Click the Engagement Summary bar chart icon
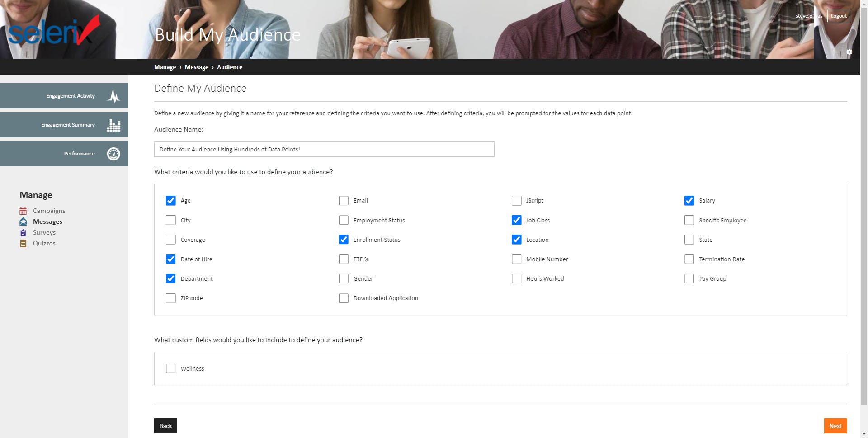This screenshot has height=438, width=868. click(x=113, y=125)
